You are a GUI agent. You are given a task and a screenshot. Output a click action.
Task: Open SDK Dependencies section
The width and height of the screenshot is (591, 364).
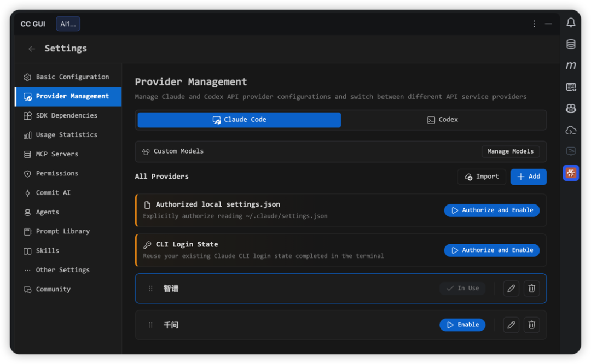68,115
